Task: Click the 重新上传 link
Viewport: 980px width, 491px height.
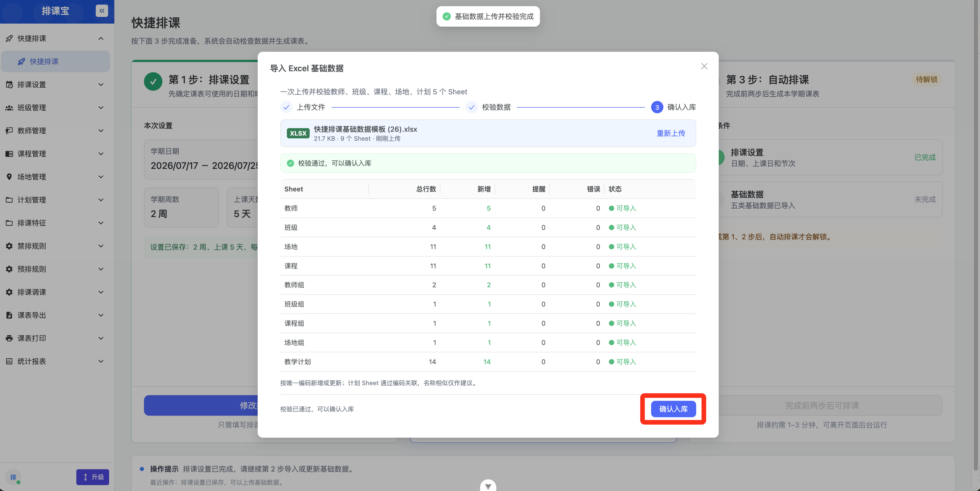Action: pos(671,133)
